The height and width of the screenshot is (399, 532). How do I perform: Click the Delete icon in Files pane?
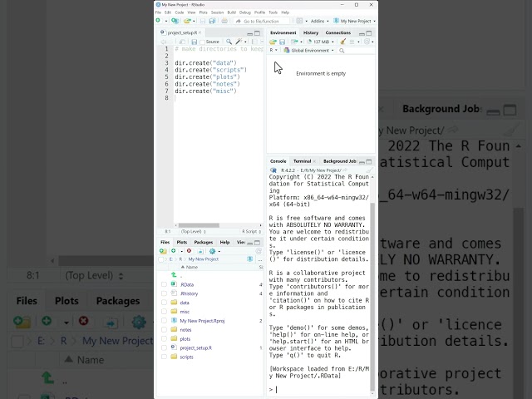click(189, 251)
